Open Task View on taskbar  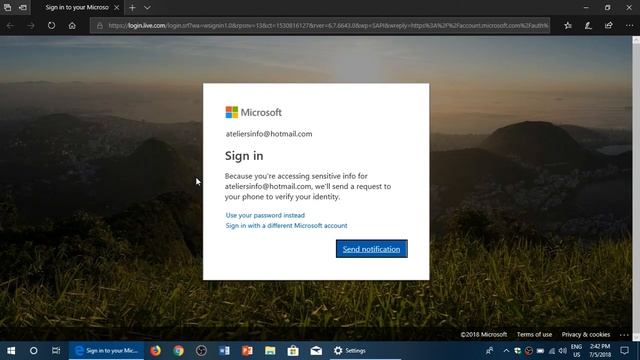(56, 351)
